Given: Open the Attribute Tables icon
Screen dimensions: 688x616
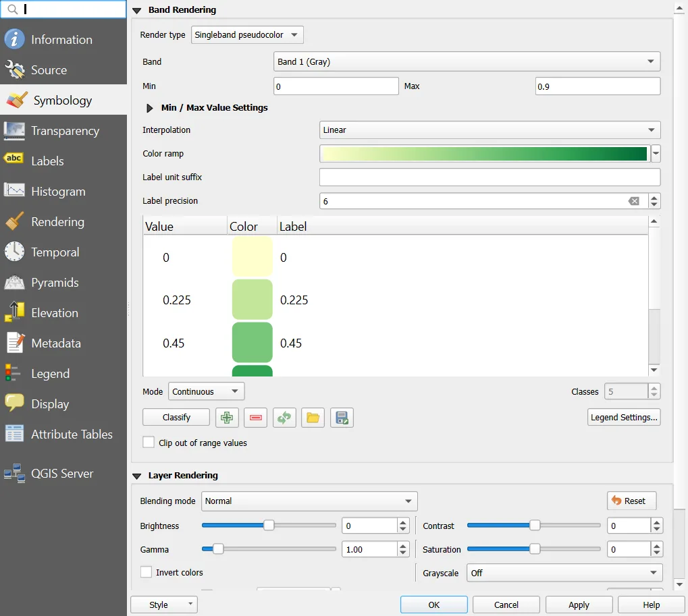Looking at the screenshot, I should click(14, 434).
